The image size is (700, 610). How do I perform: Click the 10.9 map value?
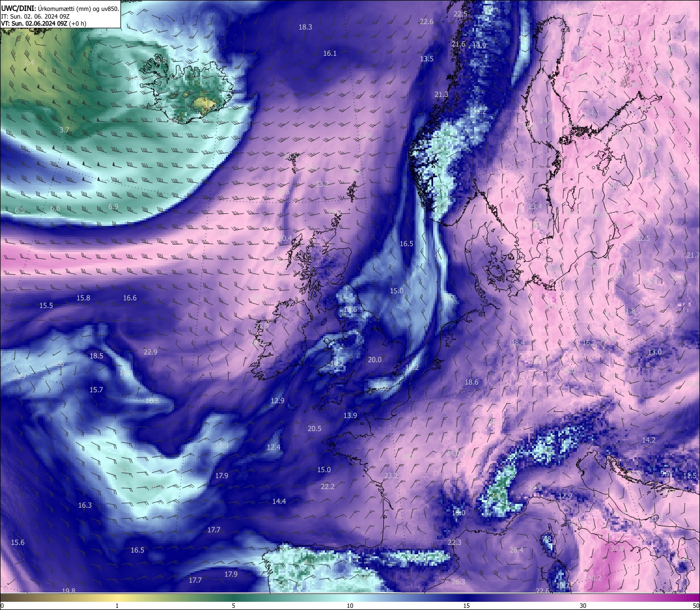[479, 45]
